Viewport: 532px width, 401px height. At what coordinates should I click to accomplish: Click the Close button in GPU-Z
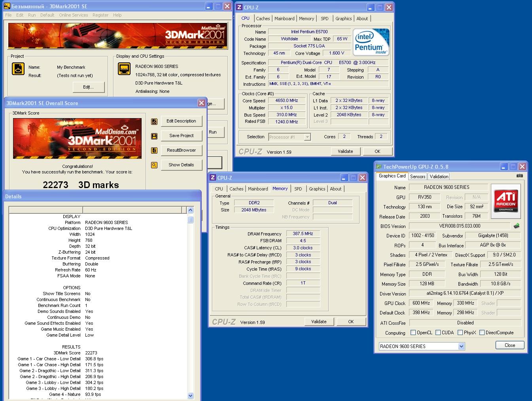510,345
